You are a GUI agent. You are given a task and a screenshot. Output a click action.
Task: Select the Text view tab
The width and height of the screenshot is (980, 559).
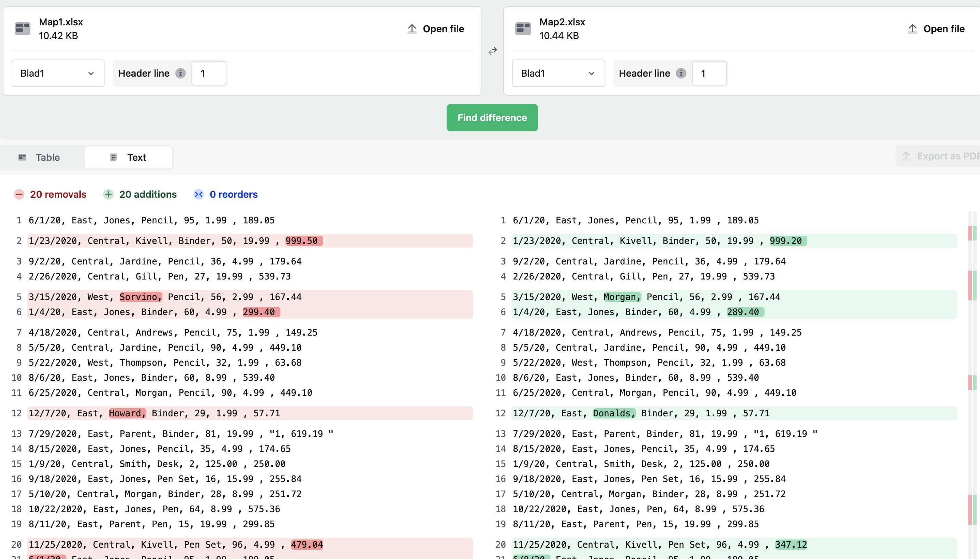click(x=129, y=157)
